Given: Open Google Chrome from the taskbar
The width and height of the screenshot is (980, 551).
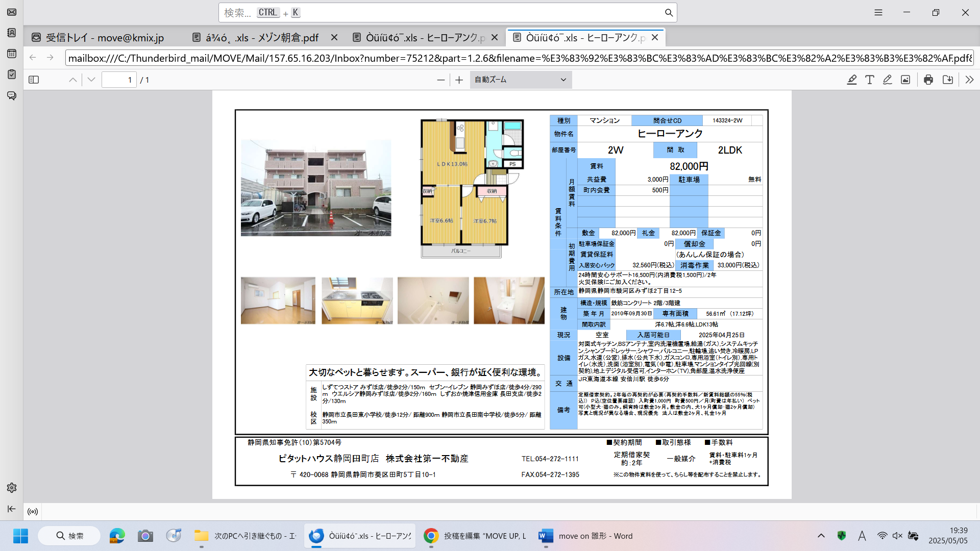Looking at the screenshot, I should coord(431,536).
